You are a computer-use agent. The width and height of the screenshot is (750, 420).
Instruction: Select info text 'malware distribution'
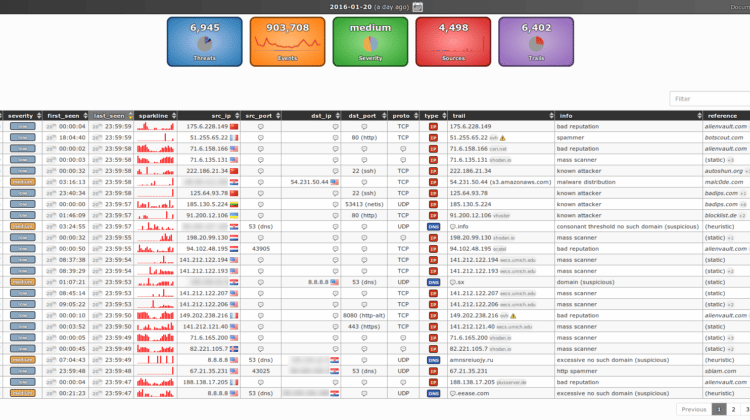click(x=586, y=182)
